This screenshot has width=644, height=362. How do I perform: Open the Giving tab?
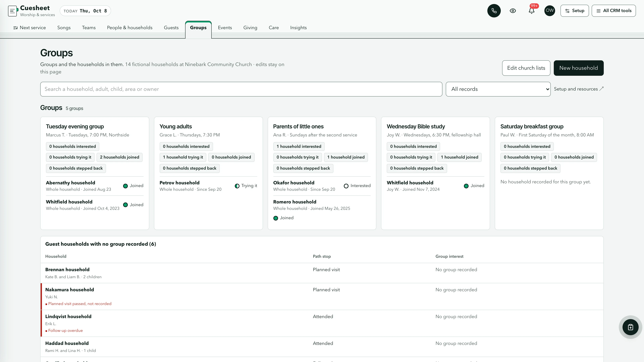(x=250, y=28)
